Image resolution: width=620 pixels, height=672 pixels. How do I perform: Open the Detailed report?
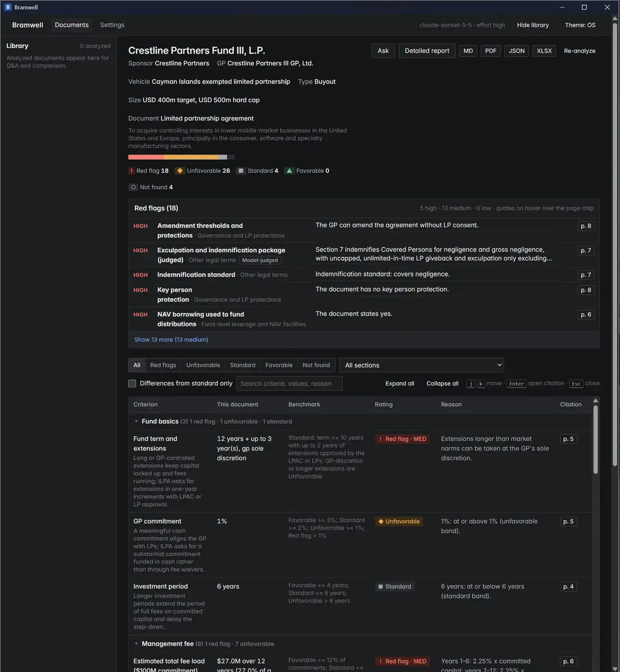click(x=427, y=51)
